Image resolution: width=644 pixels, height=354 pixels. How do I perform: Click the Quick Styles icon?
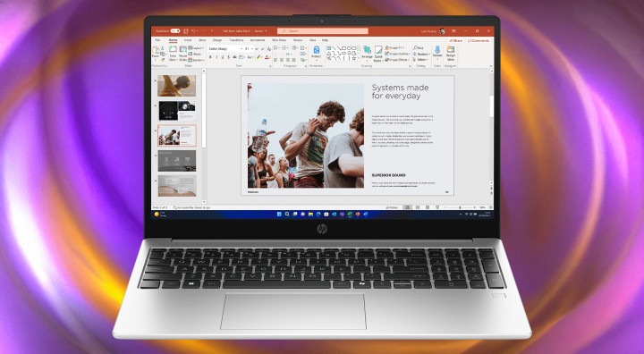tap(378, 50)
